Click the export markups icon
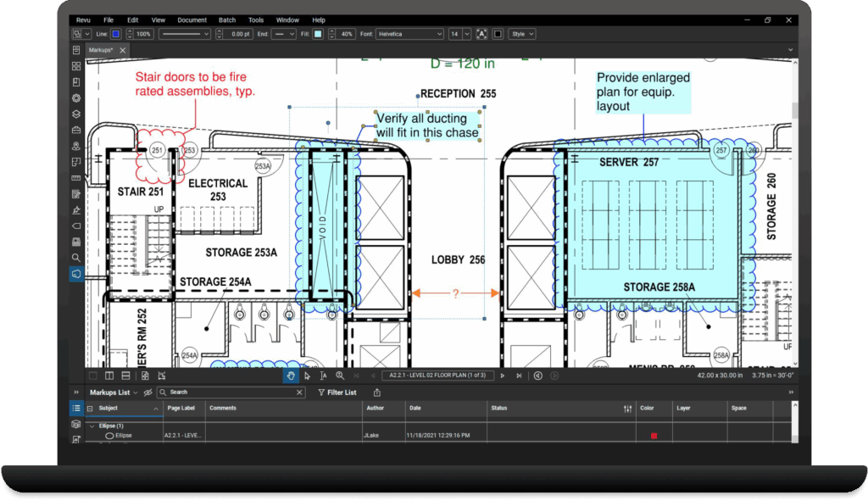The width and height of the screenshot is (868, 501). (x=376, y=392)
